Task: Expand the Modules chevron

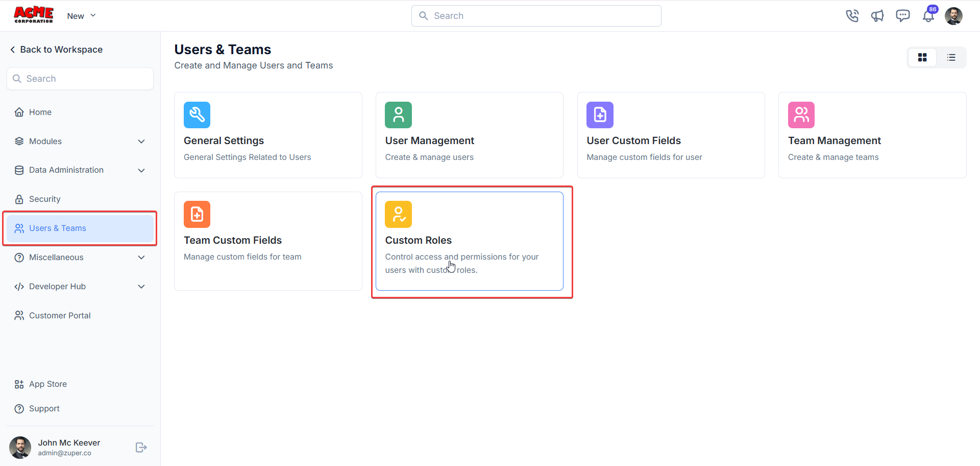Action: pyautogui.click(x=141, y=142)
